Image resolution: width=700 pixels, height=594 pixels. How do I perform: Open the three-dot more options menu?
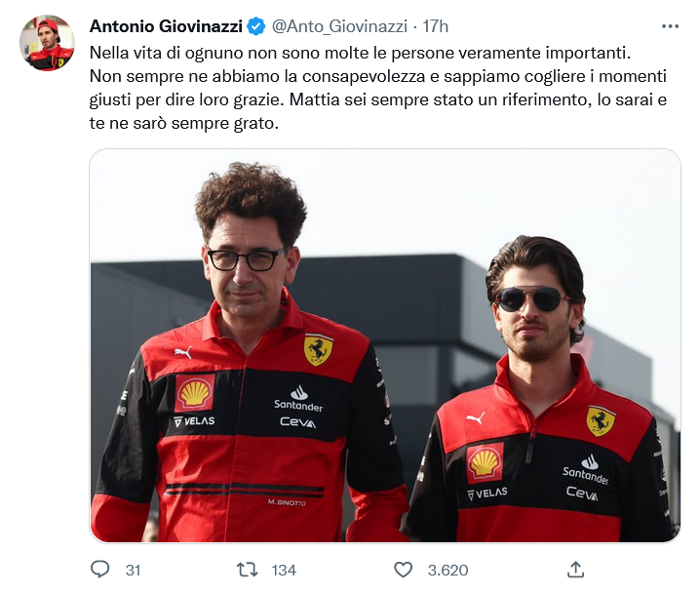pyautogui.click(x=670, y=26)
